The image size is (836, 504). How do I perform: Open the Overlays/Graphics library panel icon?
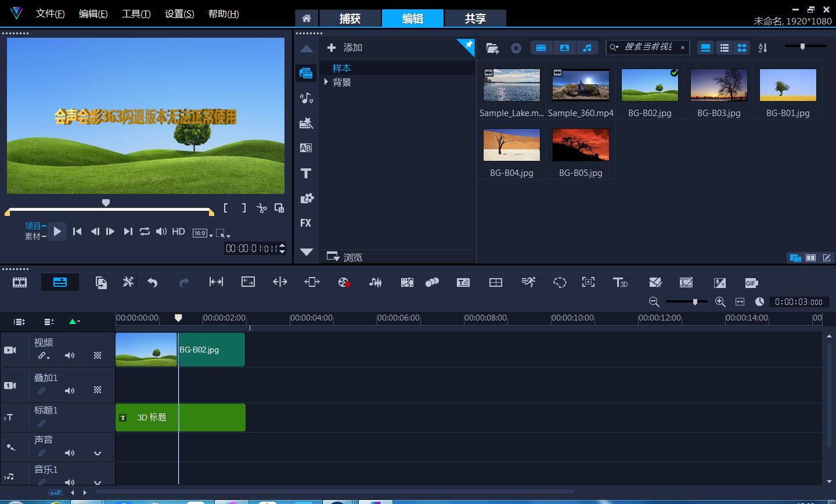[x=306, y=198]
